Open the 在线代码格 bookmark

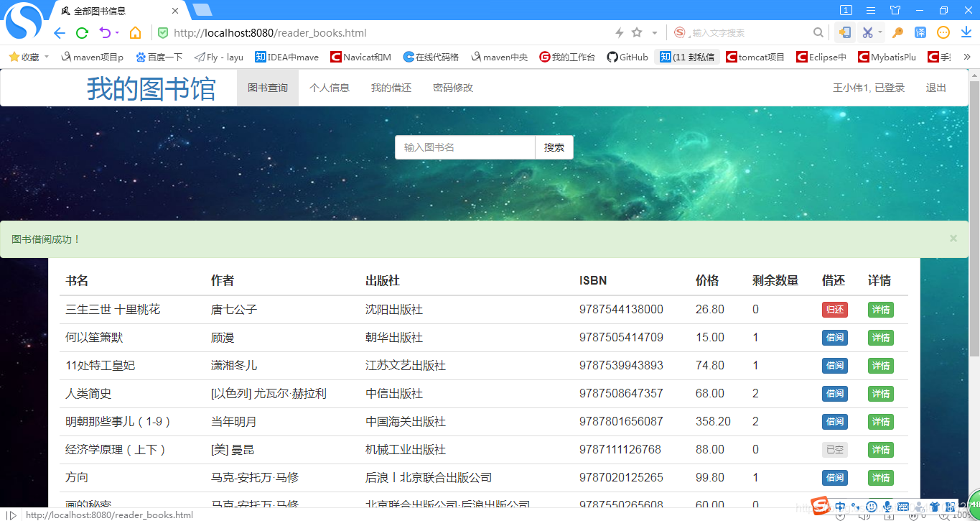431,57
